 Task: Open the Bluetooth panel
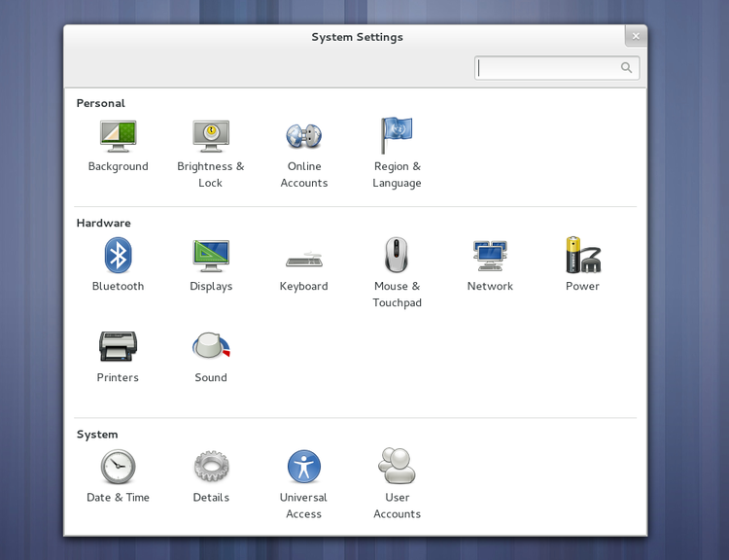click(118, 257)
